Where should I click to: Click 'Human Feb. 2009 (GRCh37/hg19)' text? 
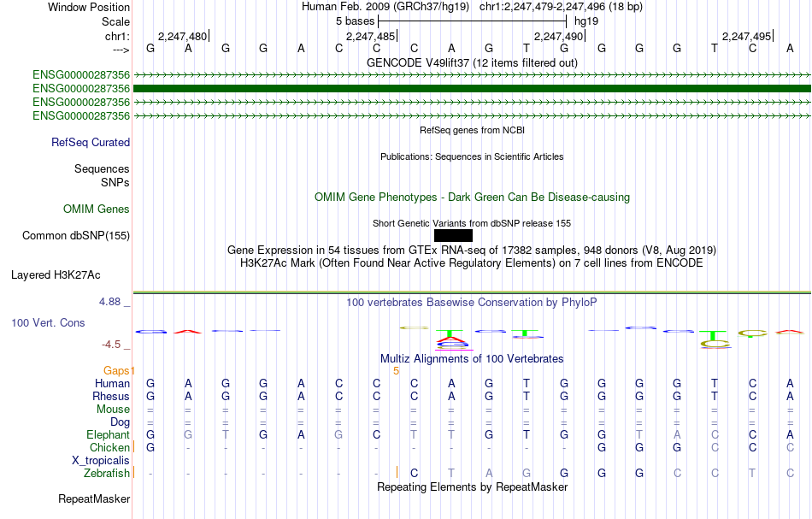385,7
